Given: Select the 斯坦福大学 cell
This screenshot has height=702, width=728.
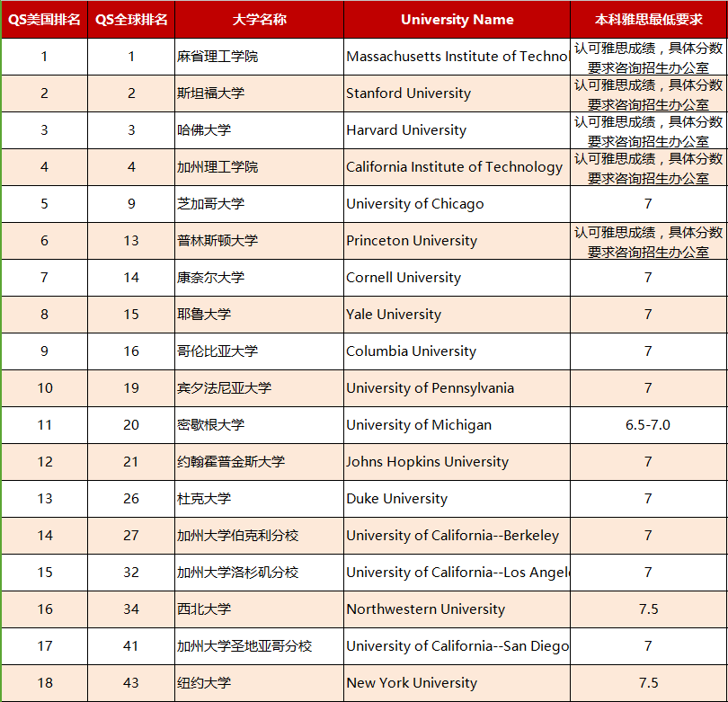Looking at the screenshot, I should coord(259,93).
